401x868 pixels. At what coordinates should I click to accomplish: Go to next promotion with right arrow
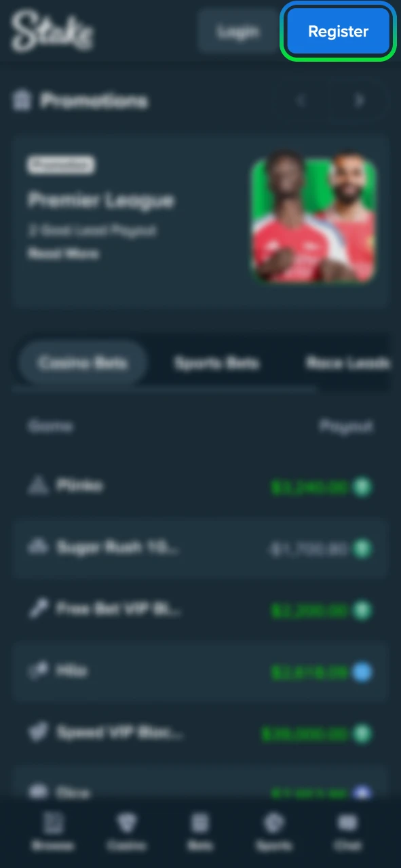click(360, 100)
